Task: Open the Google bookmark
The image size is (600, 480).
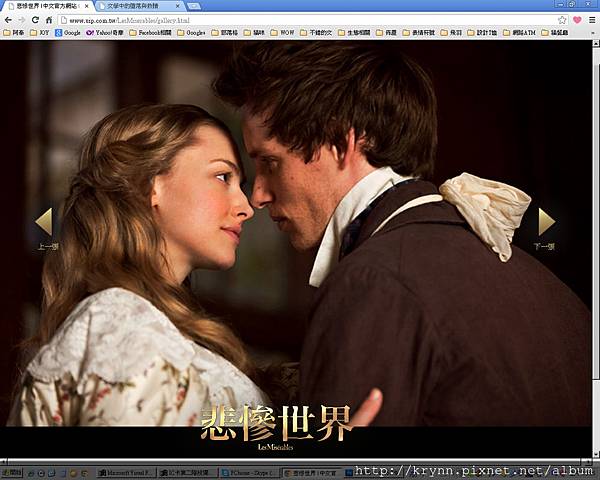Action: tap(68, 33)
